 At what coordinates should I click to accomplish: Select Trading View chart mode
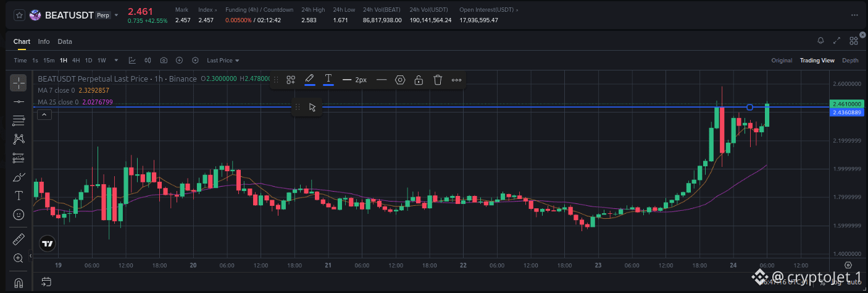817,60
